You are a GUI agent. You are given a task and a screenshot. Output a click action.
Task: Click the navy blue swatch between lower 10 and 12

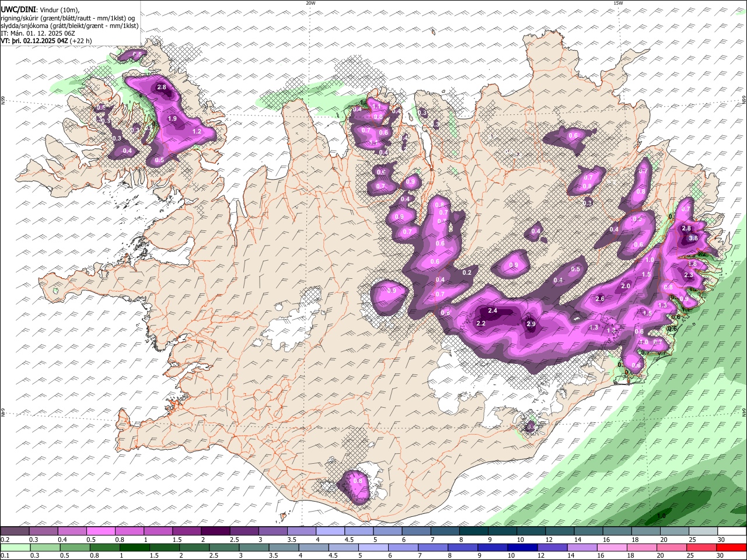[523, 547]
